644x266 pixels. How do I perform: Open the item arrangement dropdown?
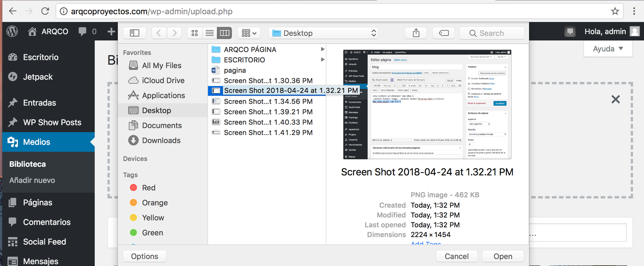(249, 33)
